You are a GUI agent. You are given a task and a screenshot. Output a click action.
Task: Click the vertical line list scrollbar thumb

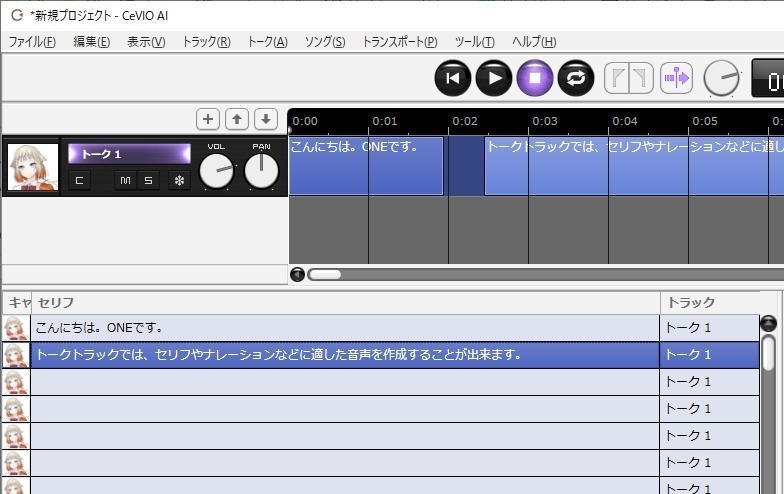(x=768, y=352)
